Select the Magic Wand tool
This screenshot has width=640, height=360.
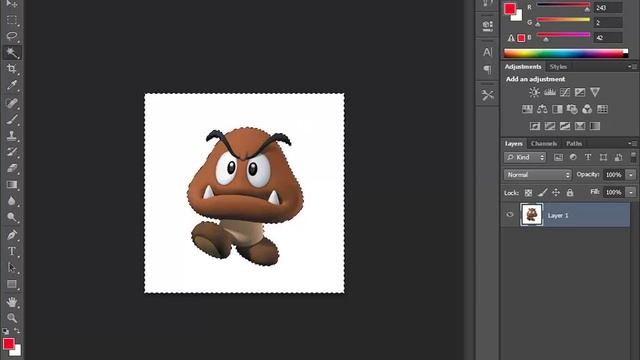pos(11,52)
